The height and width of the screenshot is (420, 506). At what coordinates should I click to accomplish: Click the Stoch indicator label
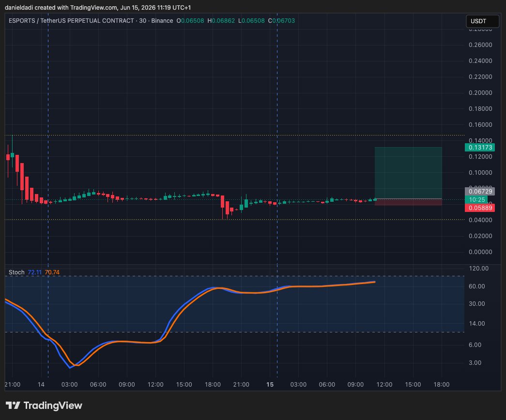(16, 272)
